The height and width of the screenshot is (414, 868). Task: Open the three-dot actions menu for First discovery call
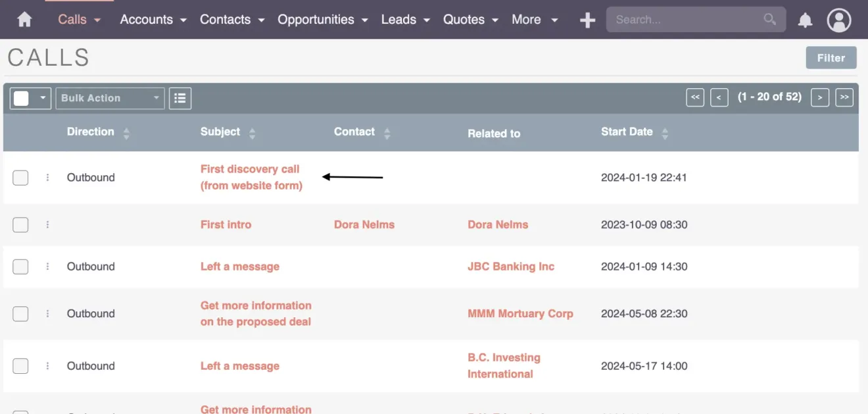pos(47,177)
